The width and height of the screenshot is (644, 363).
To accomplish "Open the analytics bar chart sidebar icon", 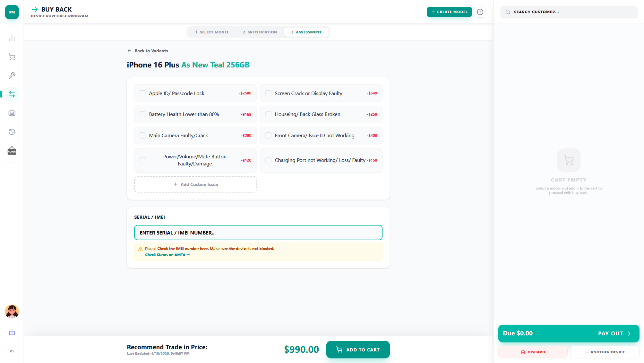I will [12, 38].
